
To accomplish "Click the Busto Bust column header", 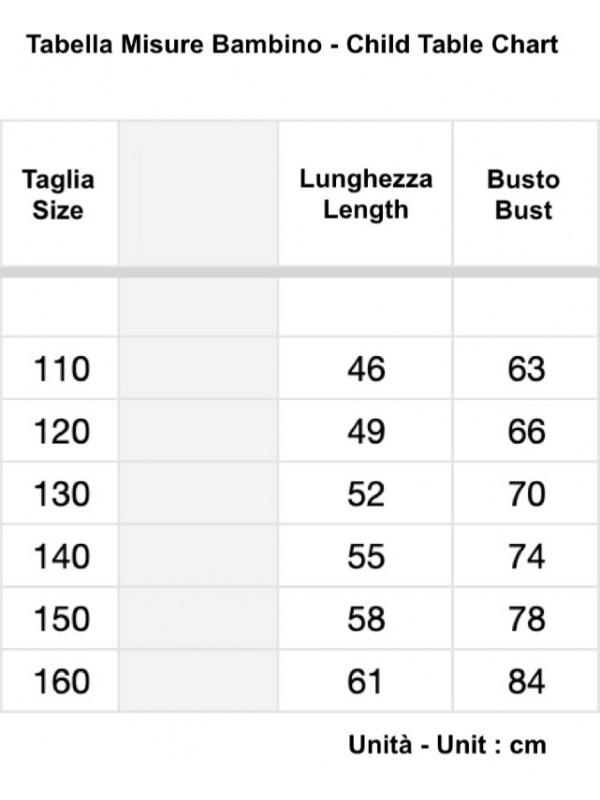I will (523, 195).
